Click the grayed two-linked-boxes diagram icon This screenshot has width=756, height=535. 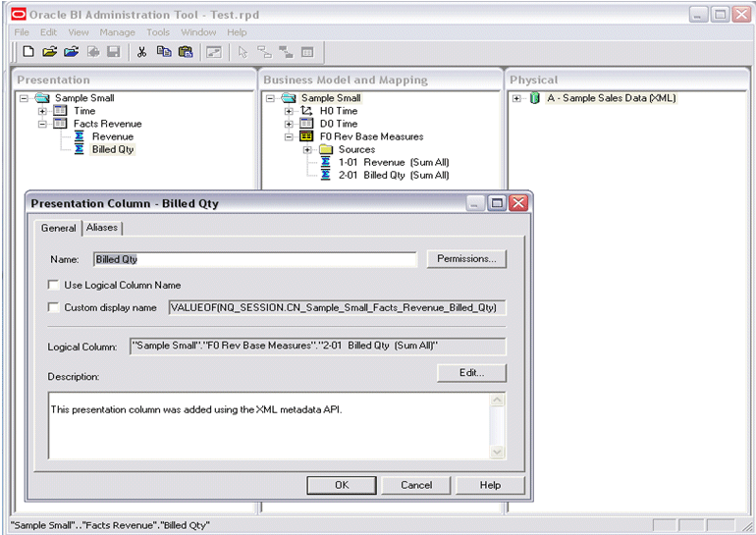[264, 52]
